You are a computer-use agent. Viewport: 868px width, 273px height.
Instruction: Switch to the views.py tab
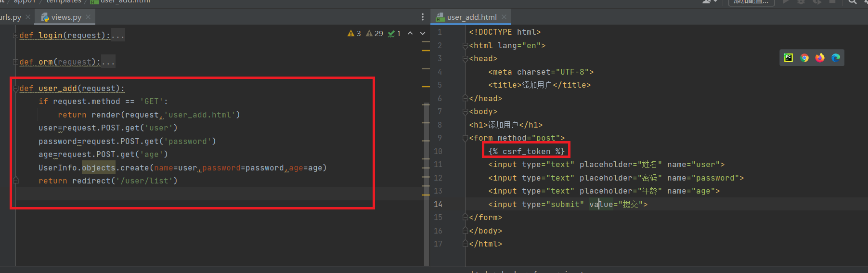click(x=66, y=17)
